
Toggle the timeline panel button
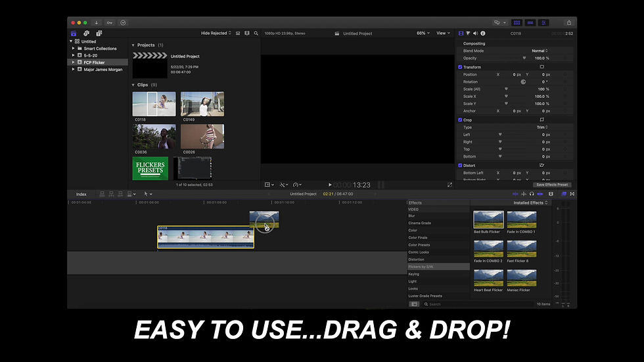click(x=530, y=22)
